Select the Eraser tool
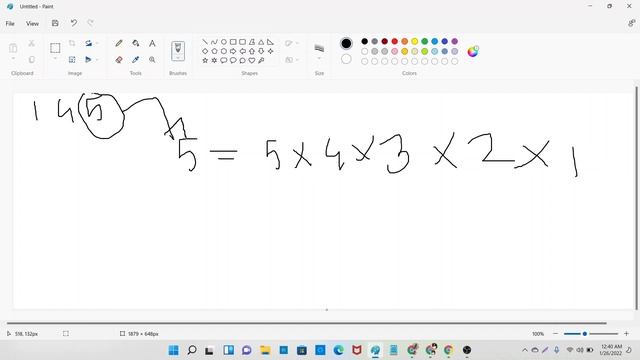 tap(119, 60)
